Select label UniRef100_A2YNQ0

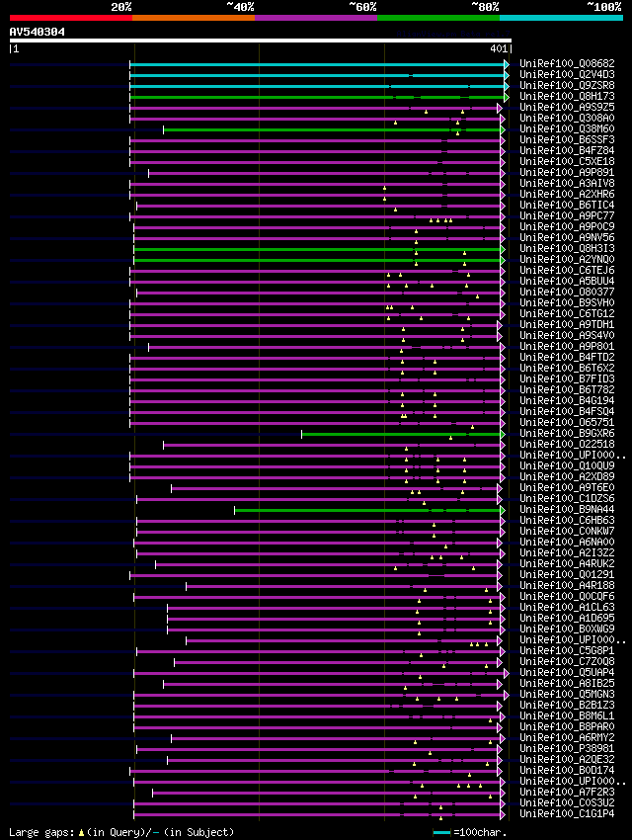pyautogui.click(x=567, y=259)
